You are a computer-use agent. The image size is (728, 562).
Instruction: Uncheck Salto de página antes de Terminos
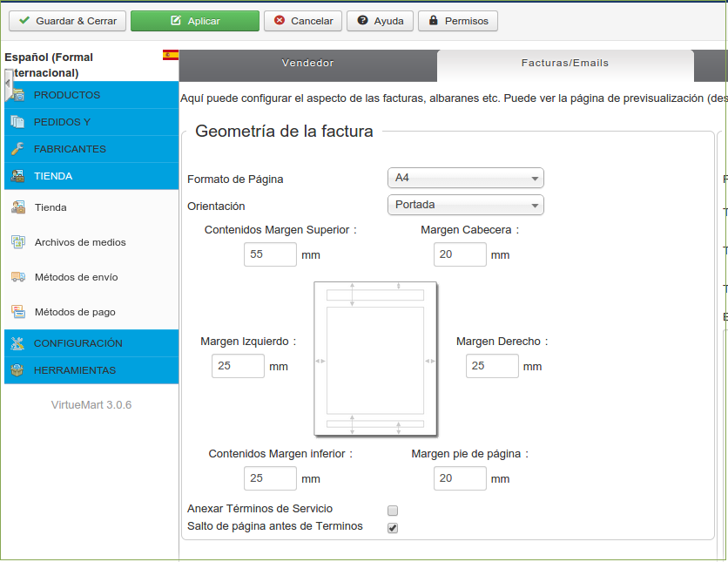coord(393,528)
